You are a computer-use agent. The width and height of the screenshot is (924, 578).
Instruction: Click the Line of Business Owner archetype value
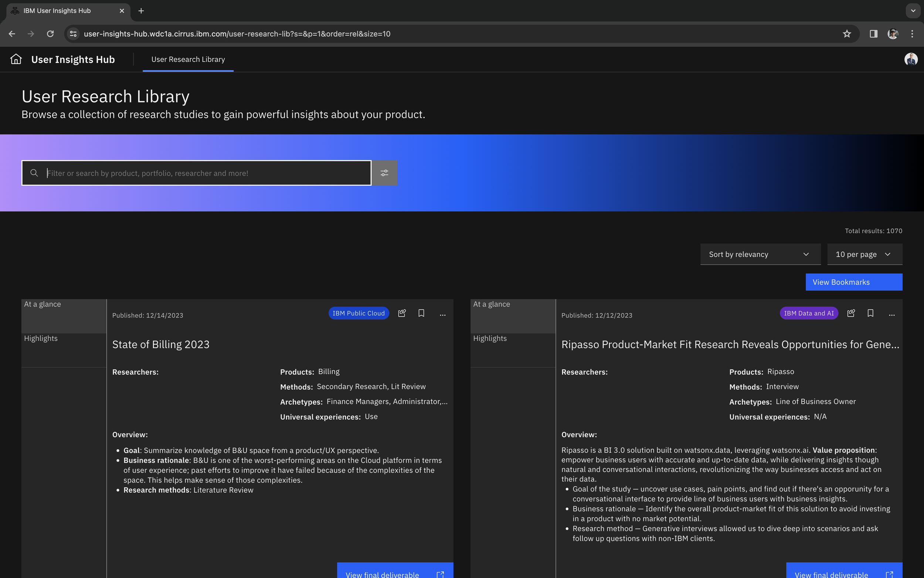816,401
